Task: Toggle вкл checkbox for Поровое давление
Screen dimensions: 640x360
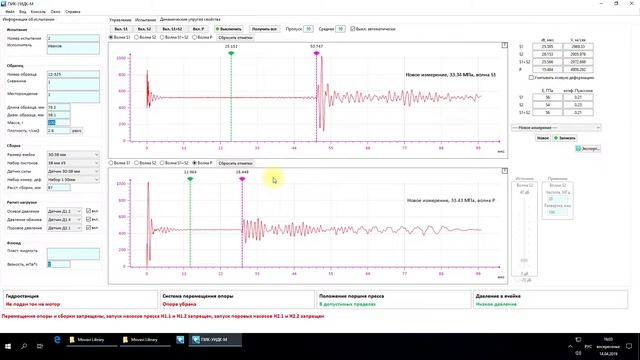Action: click(x=89, y=228)
